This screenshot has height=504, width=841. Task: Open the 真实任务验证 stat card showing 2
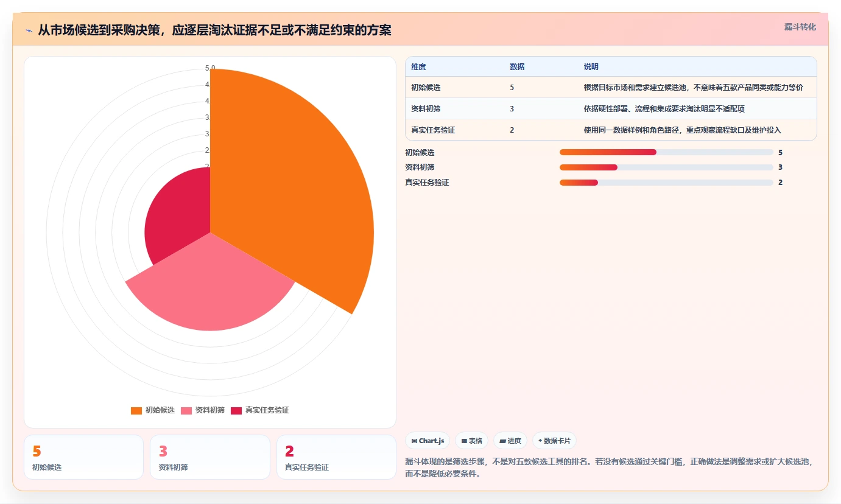(336, 457)
